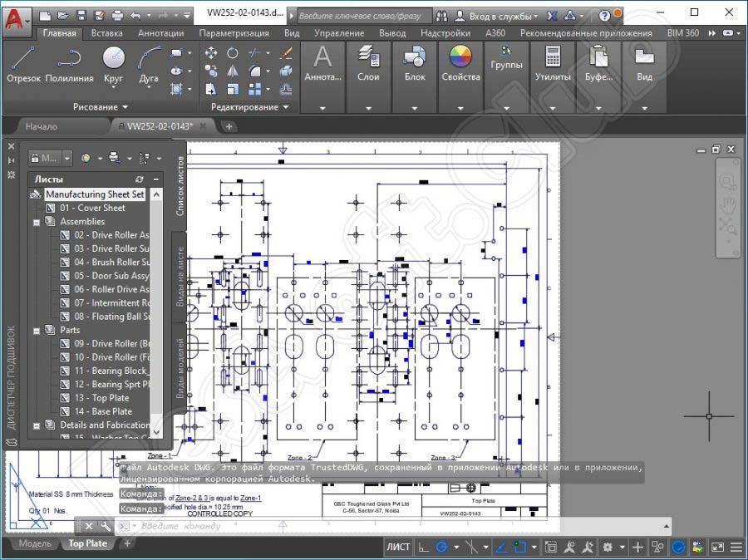Click the Undo arrow in quick access toolbar
Viewport: 748px width, 560px height.
click(x=135, y=16)
